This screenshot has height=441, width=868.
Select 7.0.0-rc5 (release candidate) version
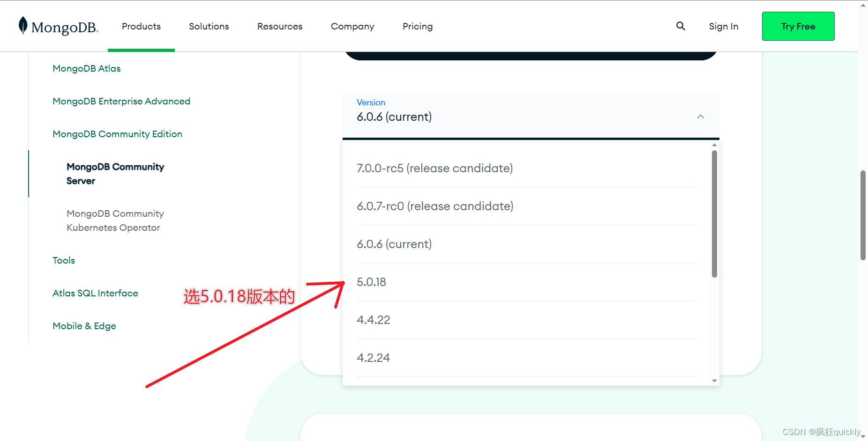526,168
